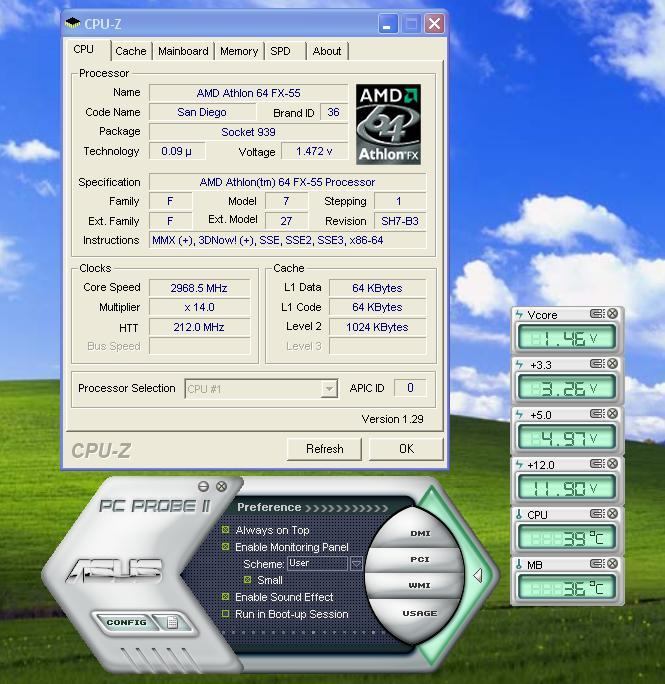665x684 pixels.
Task: Click the thermometer icon on CPU panel
Action: (x=519, y=514)
